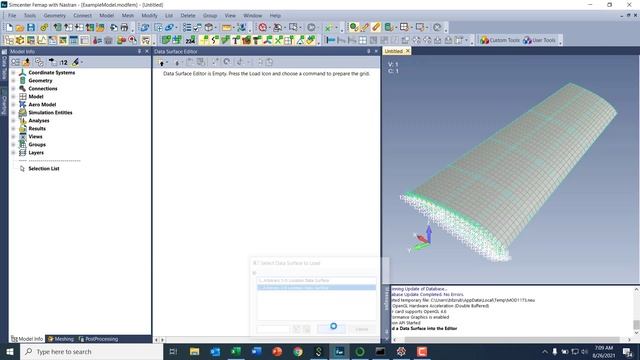Close the Data Surface Editor pane
This screenshot has height=360, width=640.
coord(376,51)
